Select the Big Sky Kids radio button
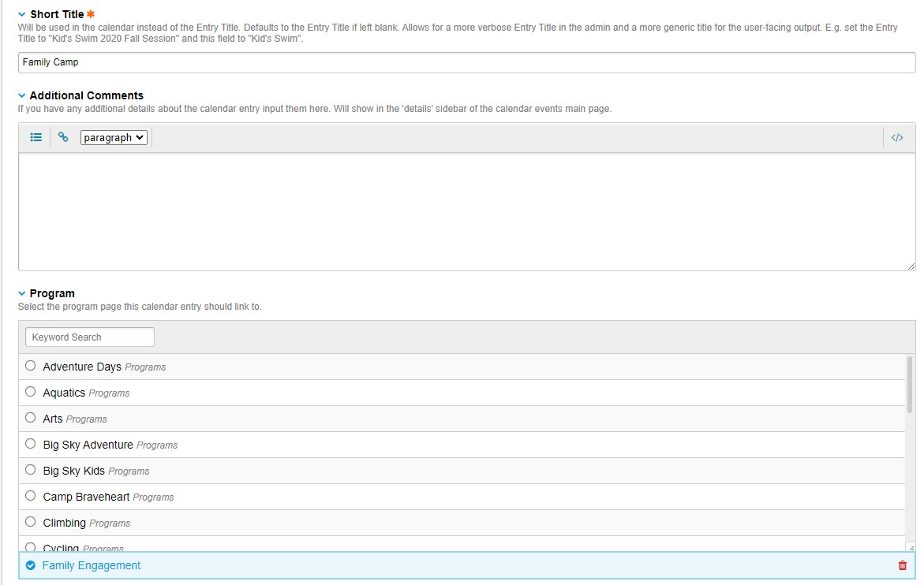This screenshot has width=924, height=585. pos(31,470)
